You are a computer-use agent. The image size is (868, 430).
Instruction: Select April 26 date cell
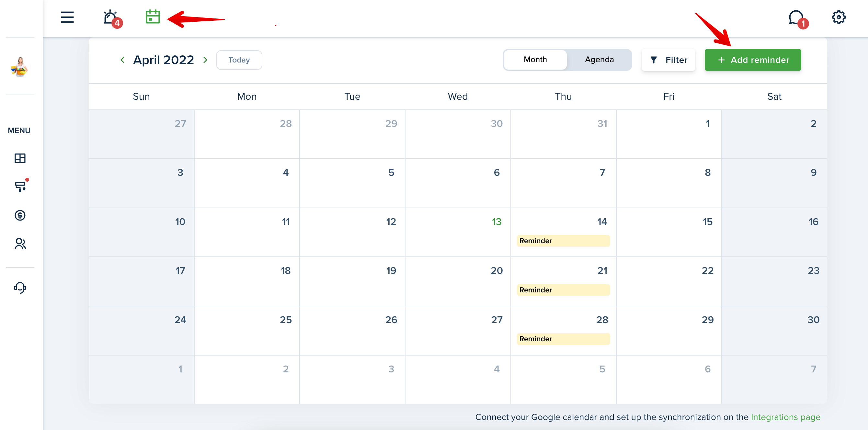click(x=352, y=331)
